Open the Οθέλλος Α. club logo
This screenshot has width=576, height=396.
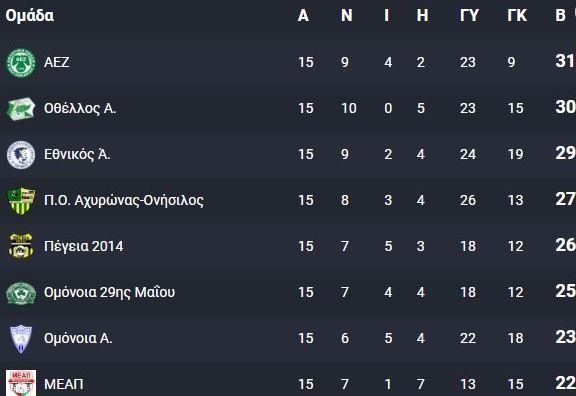coord(21,109)
